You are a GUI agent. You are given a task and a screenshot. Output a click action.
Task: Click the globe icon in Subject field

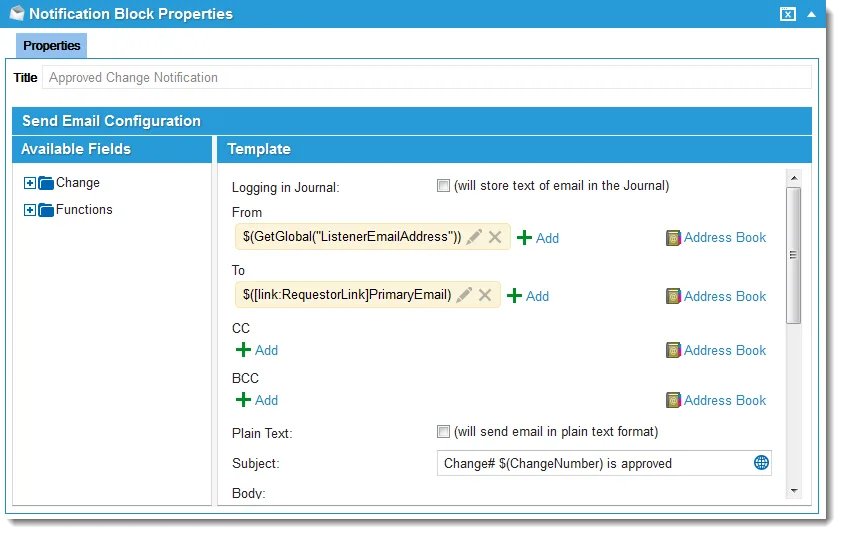[x=761, y=463]
